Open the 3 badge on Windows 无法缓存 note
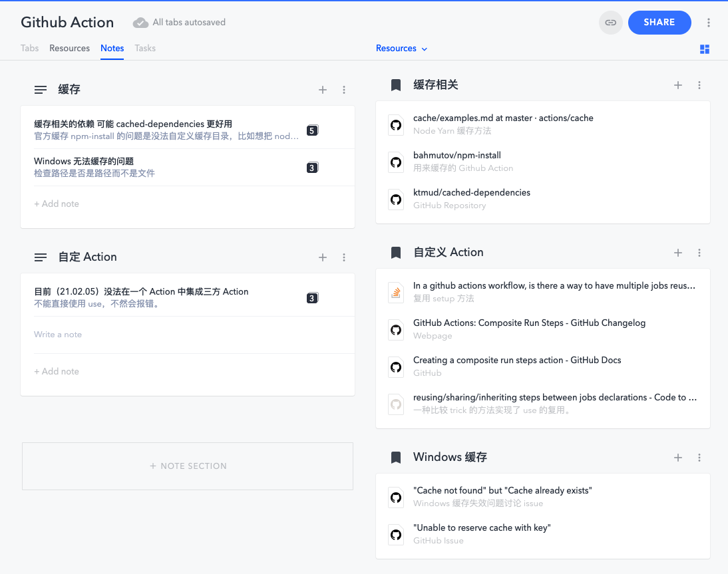This screenshot has width=728, height=574. coord(313,168)
